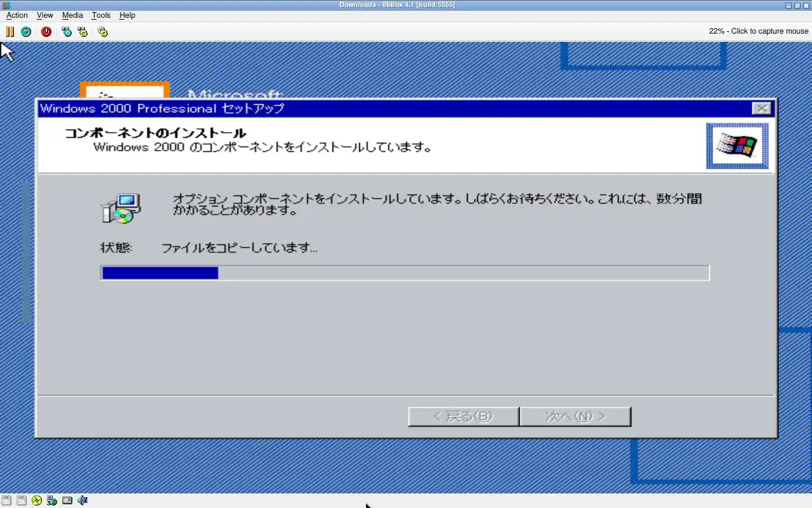The image size is (812, 508).
Task: Send Ctrl+Alt+Del using the teal key icon
Action: (x=67, y=31)
